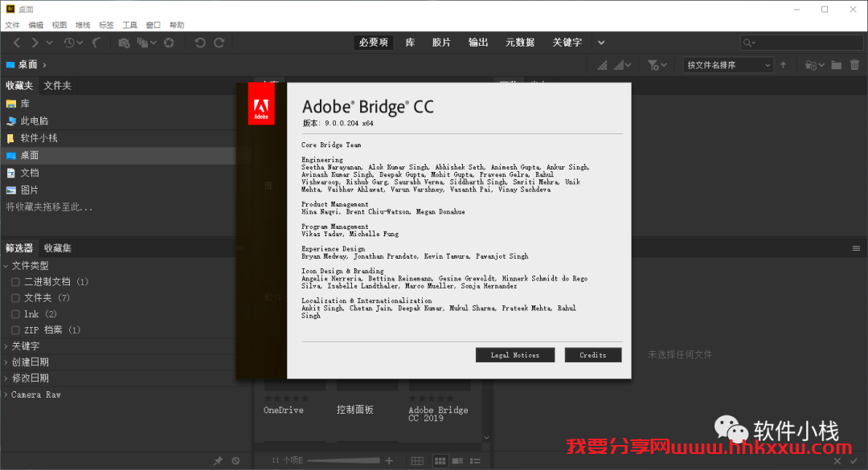
Task: Expand the workspace list chevron
Action: (x=601, y=43)
